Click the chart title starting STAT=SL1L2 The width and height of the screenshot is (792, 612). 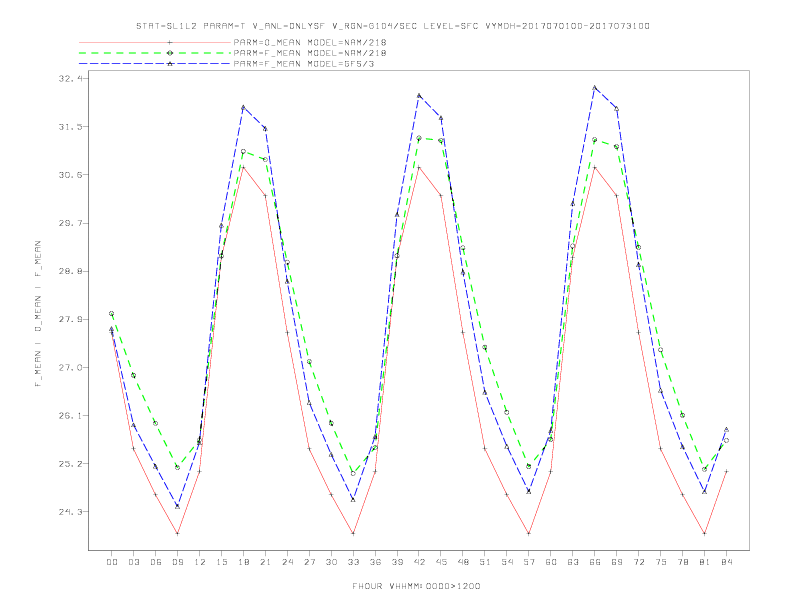(392, 26)
